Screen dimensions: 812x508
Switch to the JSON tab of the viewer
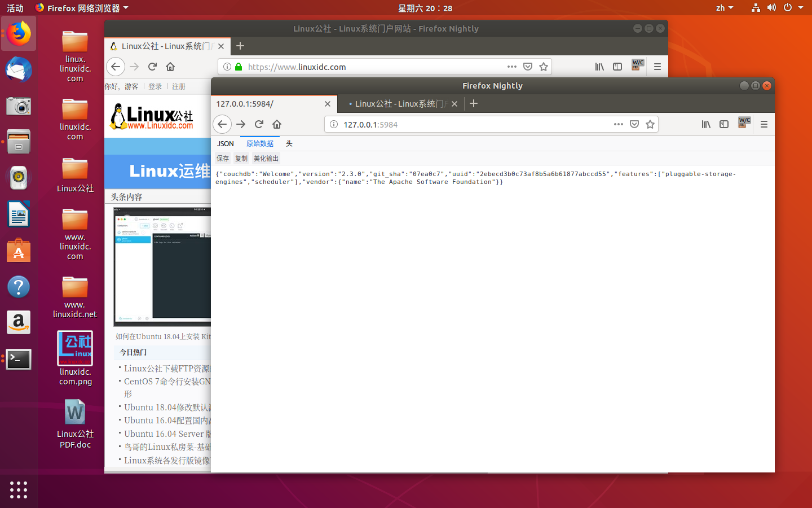pos(225,143)
